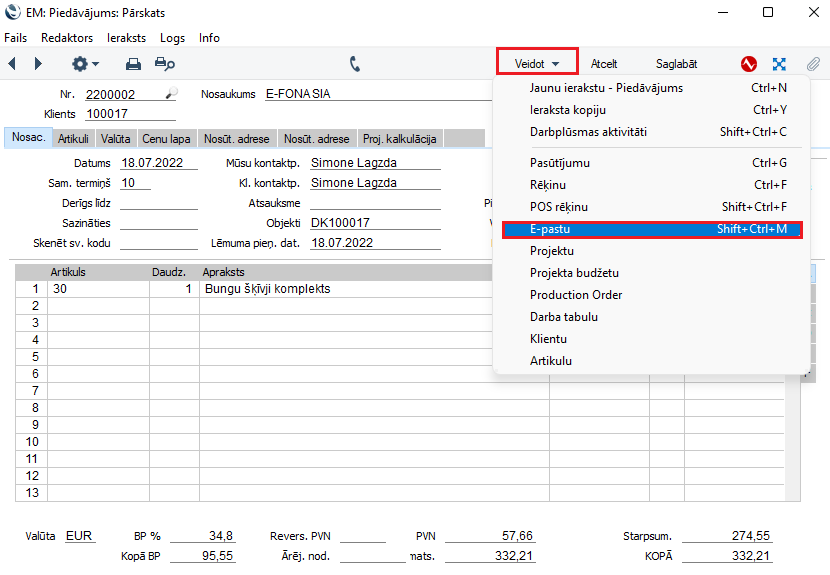Click the print preview icon
830x575 pixels.
coord(164,64)
